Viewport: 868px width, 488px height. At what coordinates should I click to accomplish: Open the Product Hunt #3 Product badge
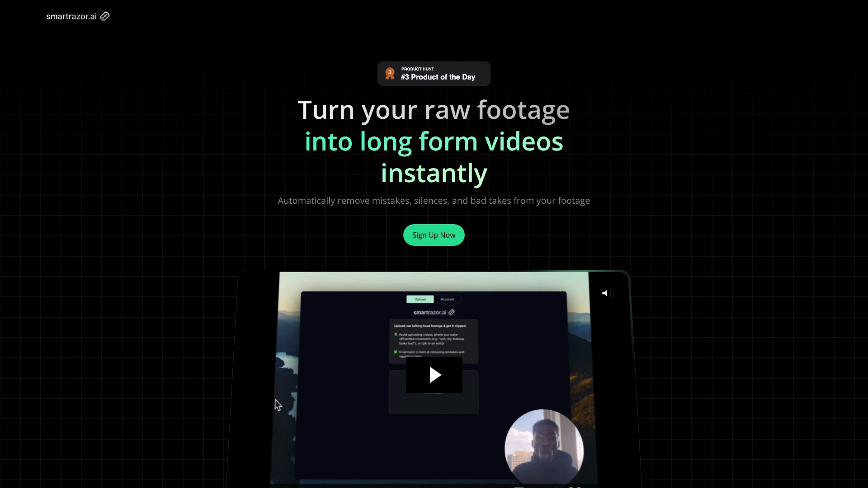click(434, 74)
